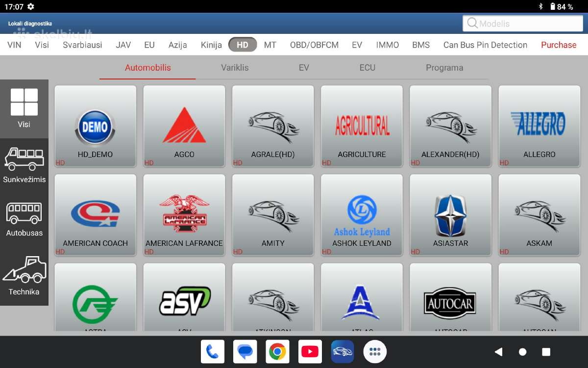Open Can Bus Pin Detection

tap(485, 45)
